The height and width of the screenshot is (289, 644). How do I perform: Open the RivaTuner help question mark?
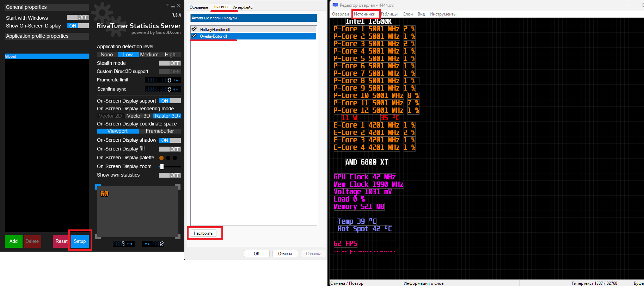pos(167,6)
